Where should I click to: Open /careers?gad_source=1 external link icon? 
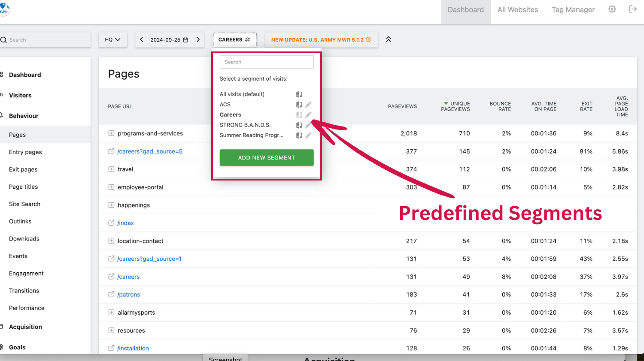111,259
